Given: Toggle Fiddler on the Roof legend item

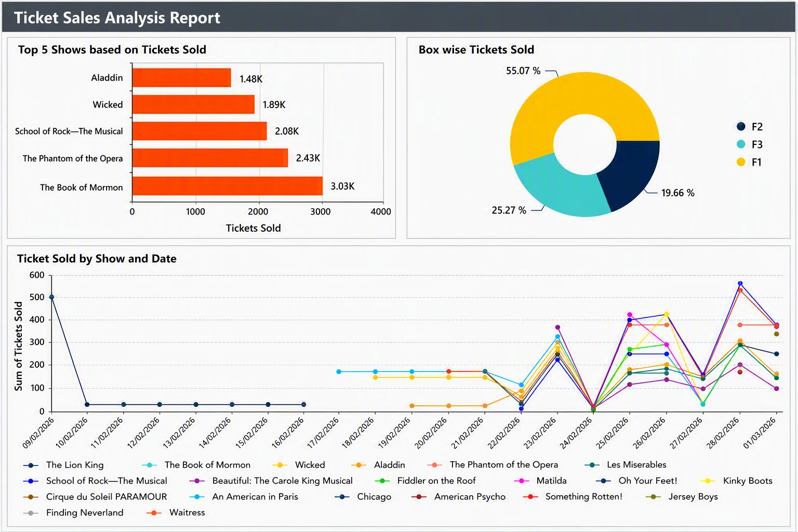Looking at the screenshot, I should click(x=425, y=481).
